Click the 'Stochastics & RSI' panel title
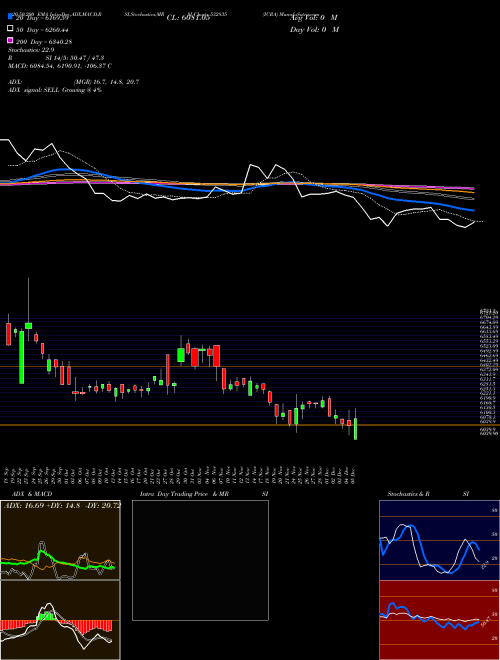Image resolution: width=500 pixels, height=660 pixels. [428, 494]
